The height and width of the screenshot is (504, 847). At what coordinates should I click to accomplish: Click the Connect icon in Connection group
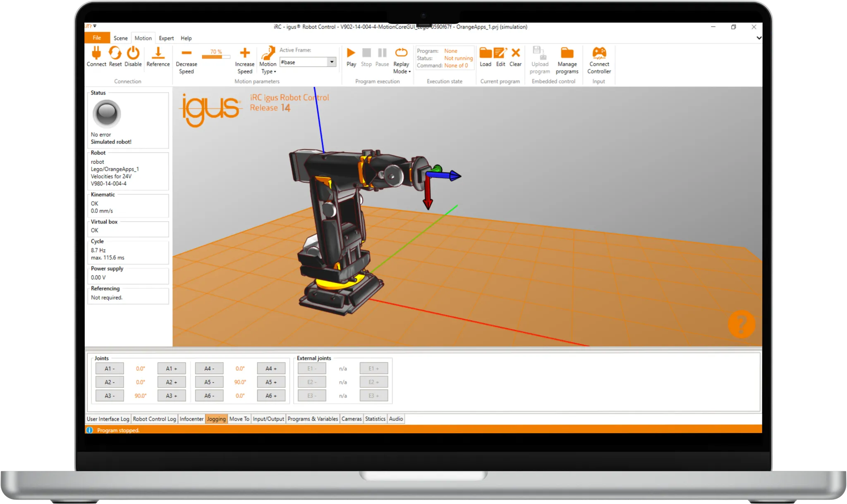[96, 57]
